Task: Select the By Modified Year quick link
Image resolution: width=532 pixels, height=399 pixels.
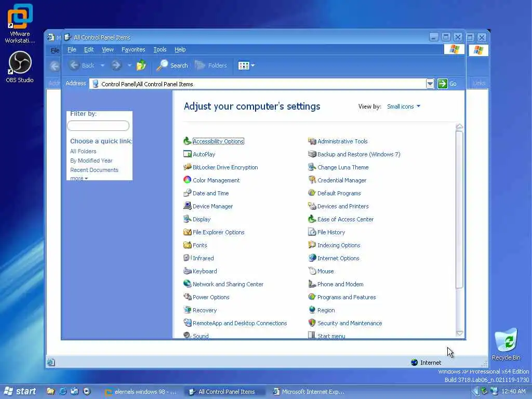Action: click(x=91, y=161)
